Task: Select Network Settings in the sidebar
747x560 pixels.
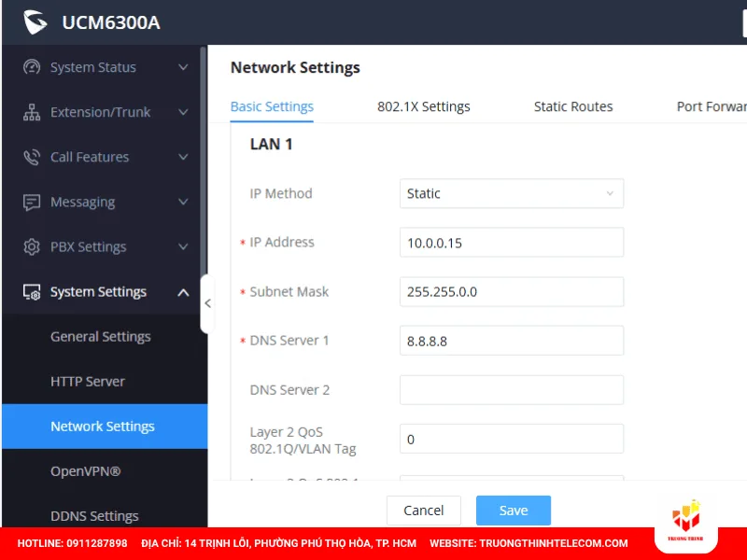Action: (105, 427)
